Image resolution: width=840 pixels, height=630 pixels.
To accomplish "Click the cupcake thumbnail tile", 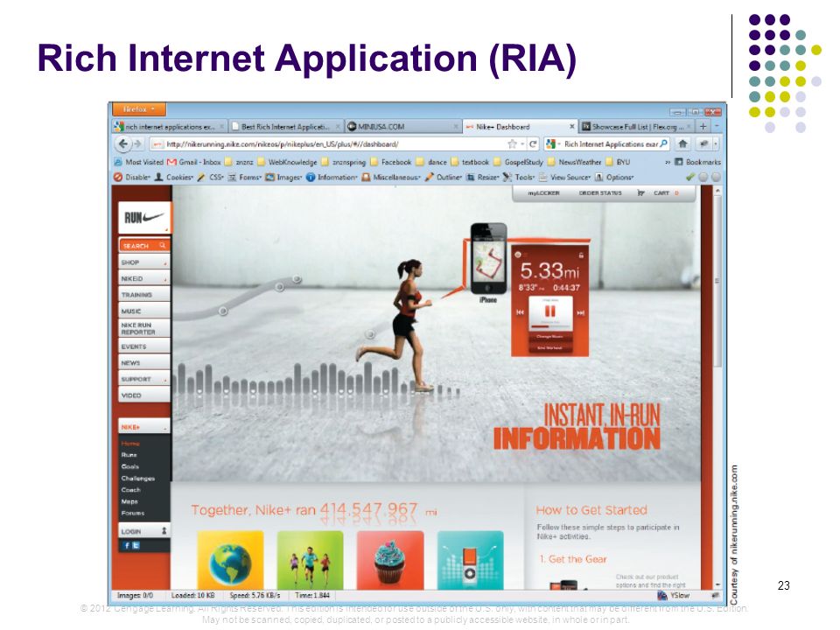I will (390, 560).
